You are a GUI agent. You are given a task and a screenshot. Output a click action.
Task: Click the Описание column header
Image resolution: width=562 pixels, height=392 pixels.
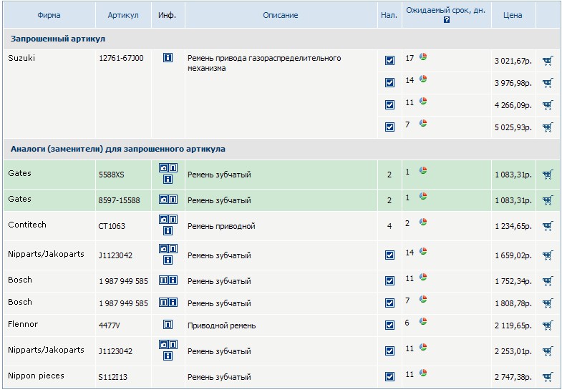pyautogui.click(x=281, y=15)
